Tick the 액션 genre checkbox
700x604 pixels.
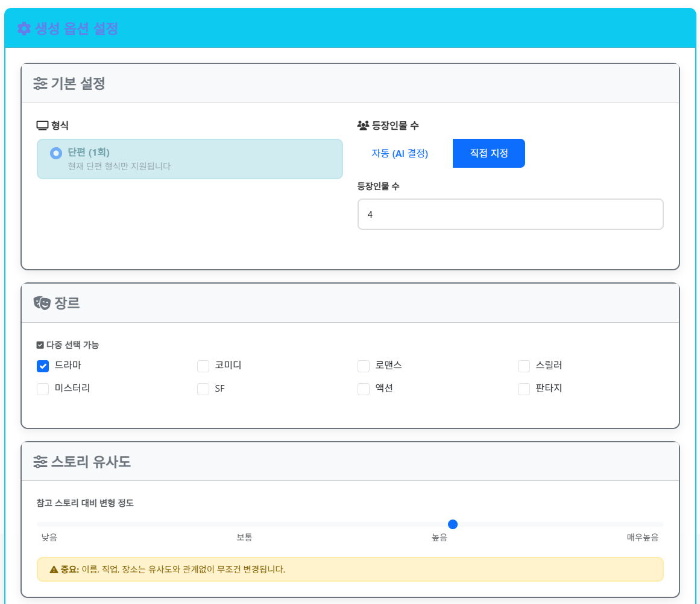tap(364, 389)
